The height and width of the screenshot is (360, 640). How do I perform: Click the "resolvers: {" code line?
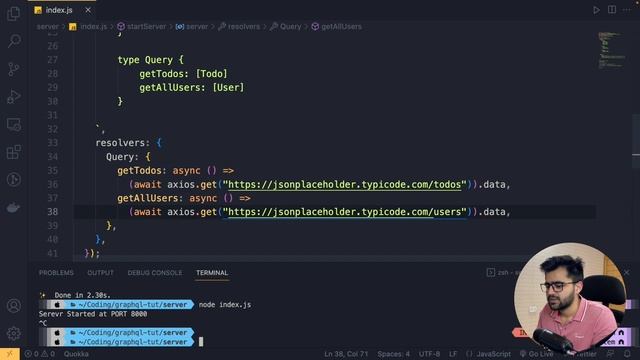(129, 143)
